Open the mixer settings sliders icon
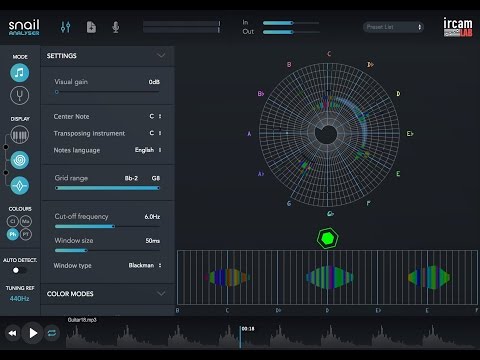 click(66, 27)
